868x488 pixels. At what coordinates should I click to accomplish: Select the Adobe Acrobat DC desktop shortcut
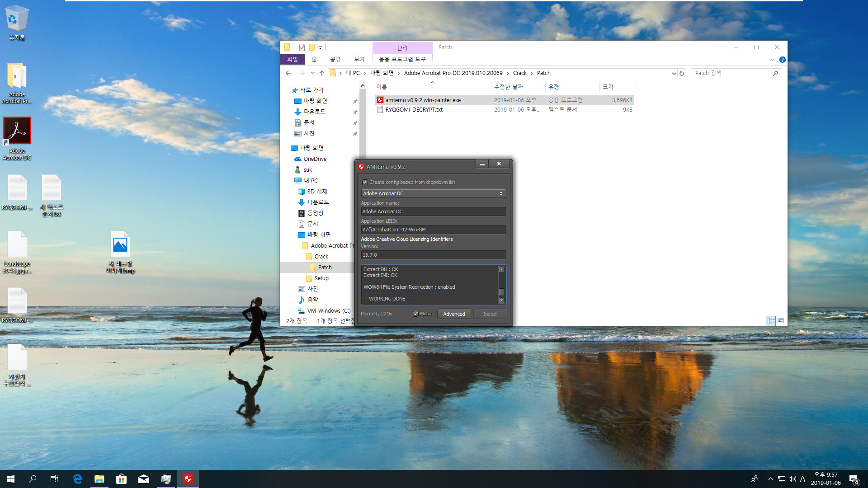point(17,139)
